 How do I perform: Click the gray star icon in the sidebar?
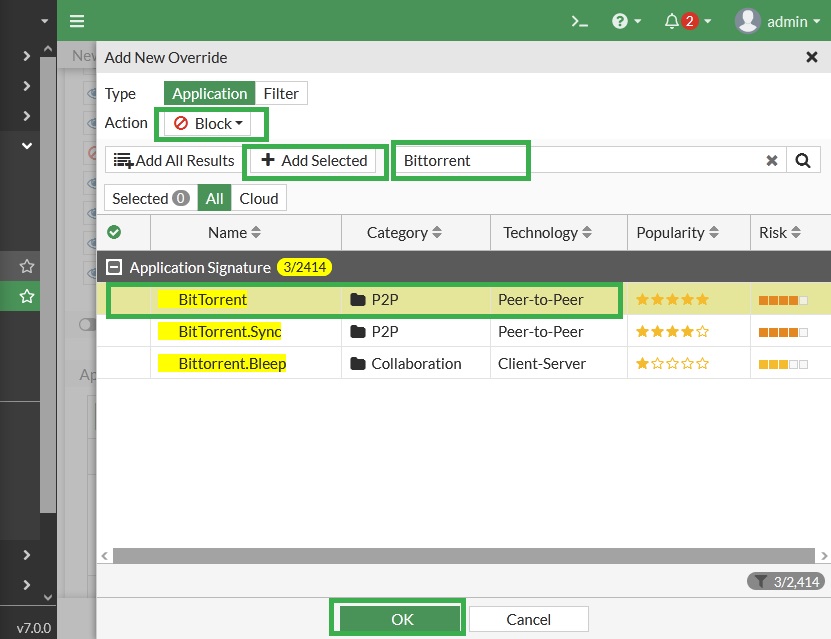click(26, 266)
